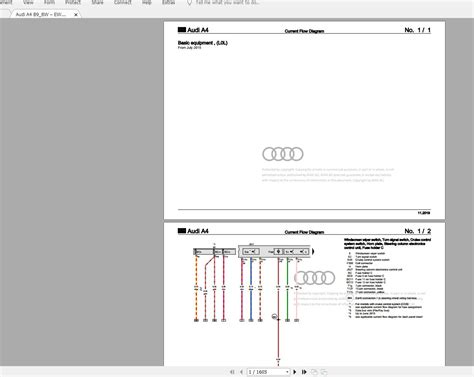This screenshot has width=474, height=377.
Task: Click the 'No. 1 / 2' page label
Action: click(x=417, y=231)
